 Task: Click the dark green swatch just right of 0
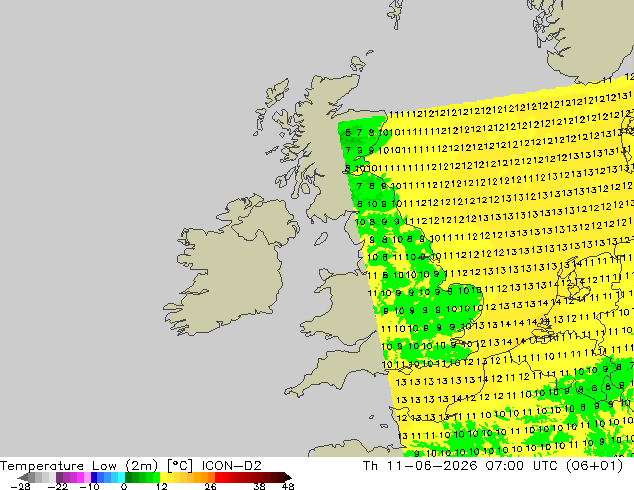pyautogui.click(x=129, y=477)
